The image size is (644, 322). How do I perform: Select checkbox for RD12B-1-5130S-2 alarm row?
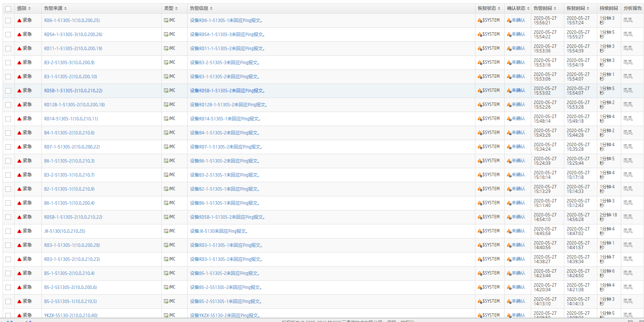(x=8, y=105)
